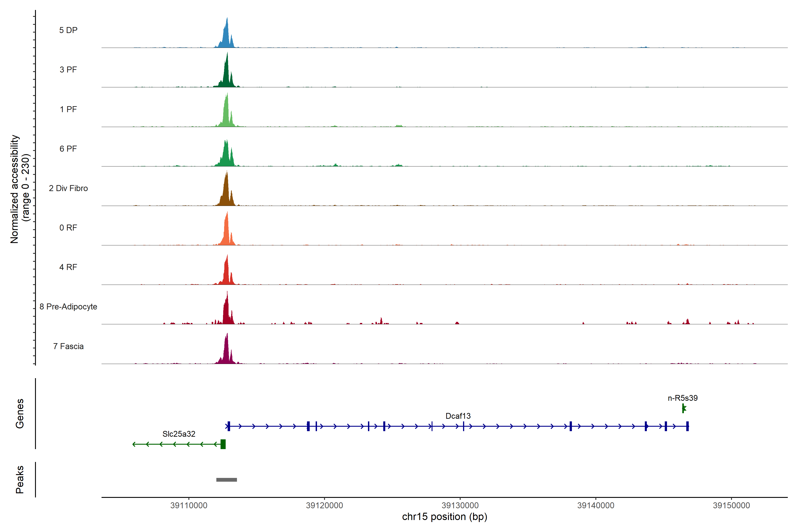
Task: Click the Slc25a32 gene label
Action: point(179,434)
